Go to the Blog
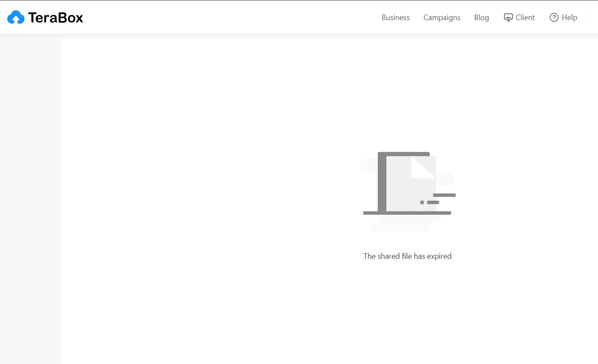Screen dimensions: 598x364 482,18
